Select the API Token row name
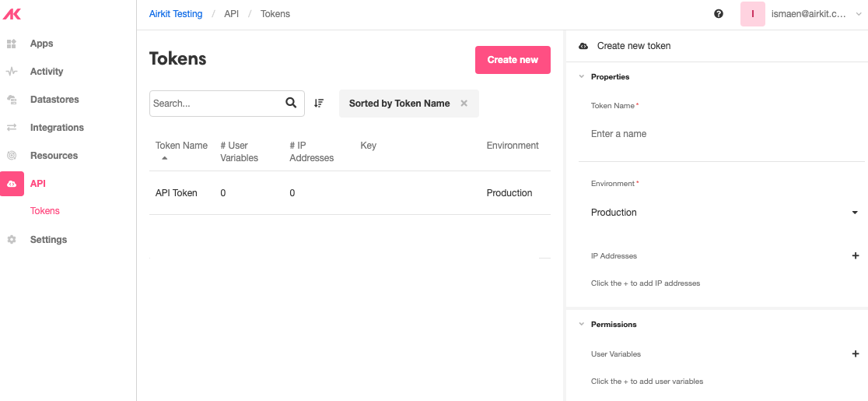This screenshot has height=401, width=868. click(176, 193)
